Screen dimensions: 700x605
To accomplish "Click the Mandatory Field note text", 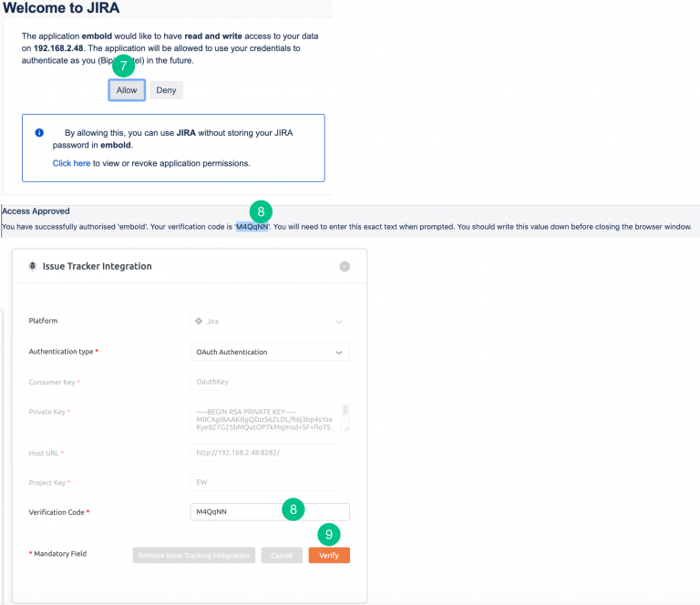I will point(57,554).
